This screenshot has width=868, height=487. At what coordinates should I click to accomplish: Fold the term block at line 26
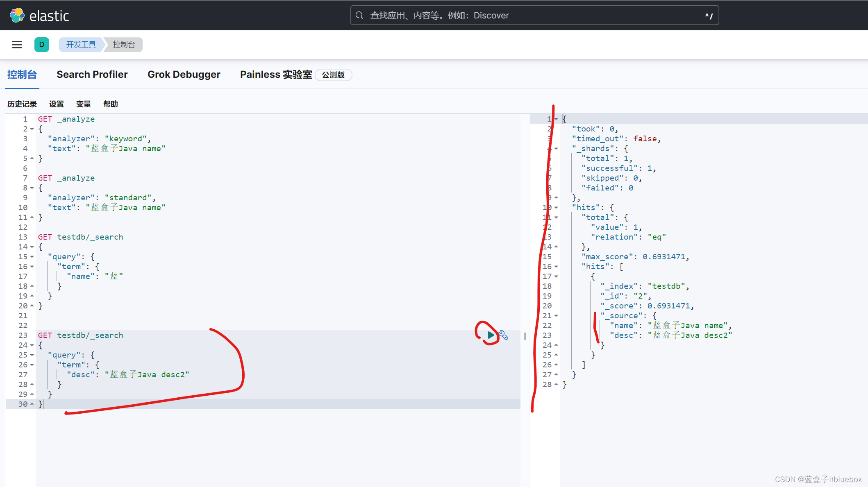point(32,365)
